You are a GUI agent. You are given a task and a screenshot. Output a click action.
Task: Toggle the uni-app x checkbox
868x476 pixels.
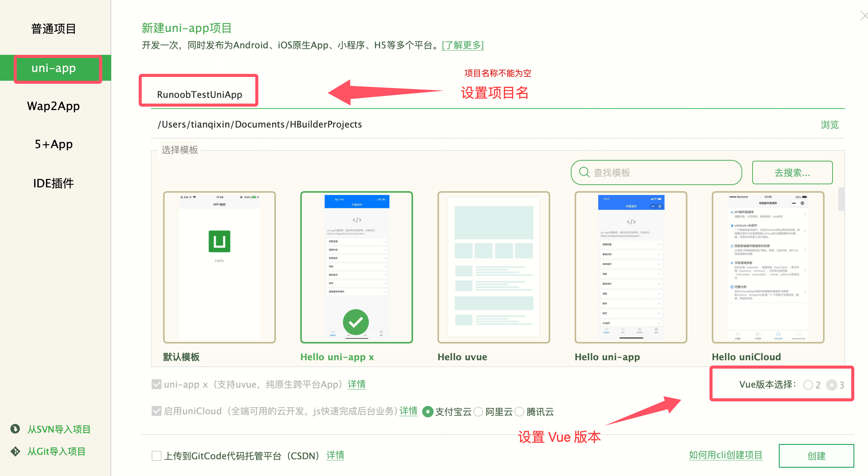pyautogui.click(x=156, y=384)
